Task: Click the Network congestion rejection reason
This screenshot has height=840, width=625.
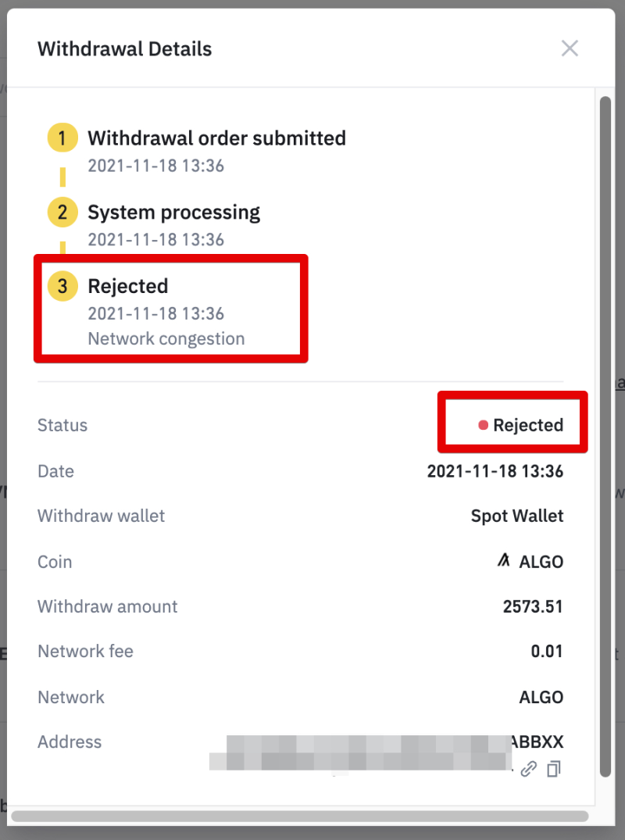Action: (166, 339)
